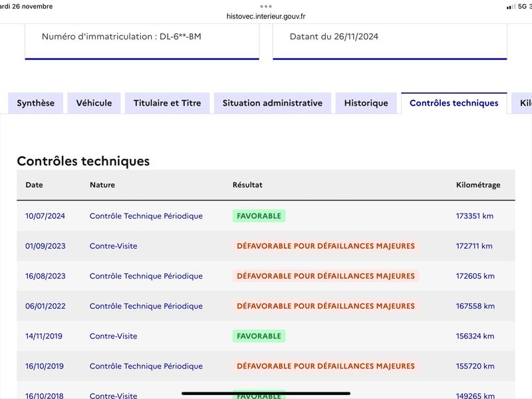532x399 pixels.
Task: Select the Contrôles techniques tab
Action: [x=454, y=103]
